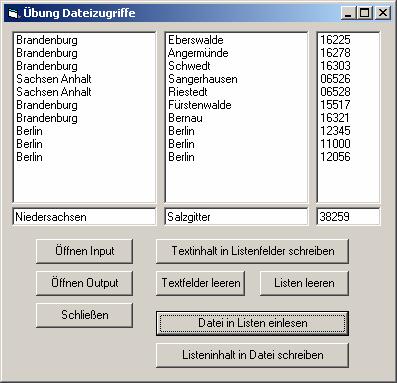Image resolution: width=397 pixels, height=383 pixels.
Task: Choose postal code 06528
Action: (x=348, y=92)
